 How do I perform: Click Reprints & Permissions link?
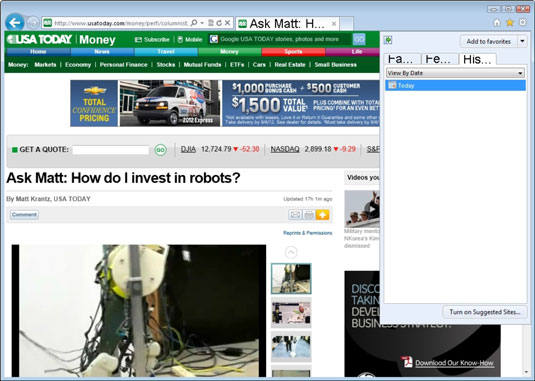click(x=307, y=233)
